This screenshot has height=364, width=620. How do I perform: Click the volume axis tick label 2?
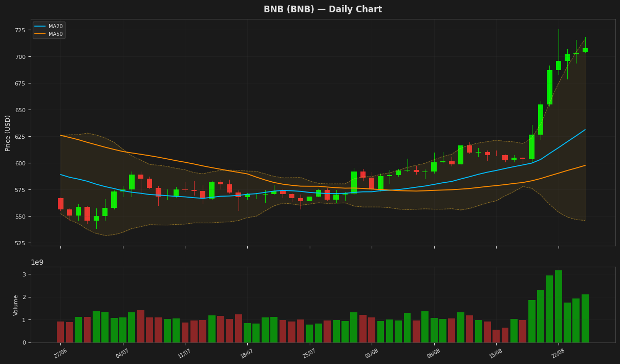pyautogui.click(x=23, y=297)
